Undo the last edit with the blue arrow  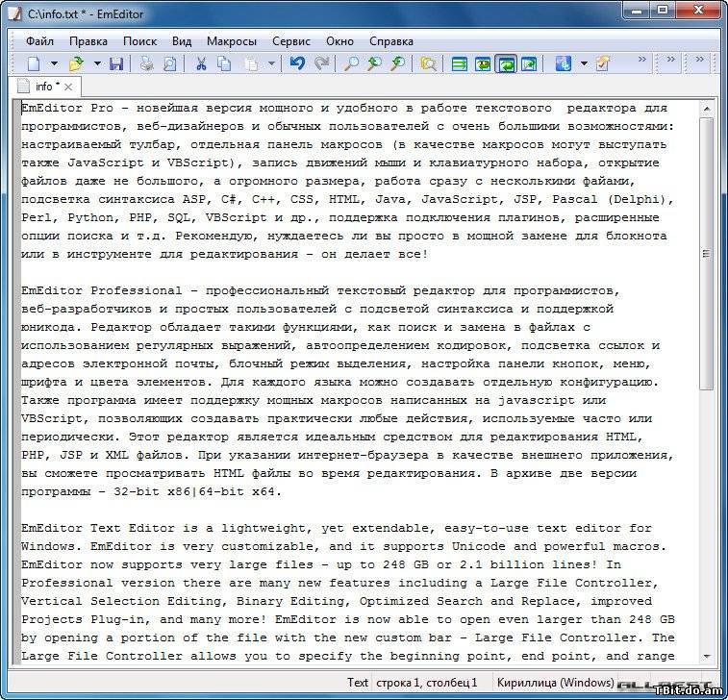pos(296,63)
